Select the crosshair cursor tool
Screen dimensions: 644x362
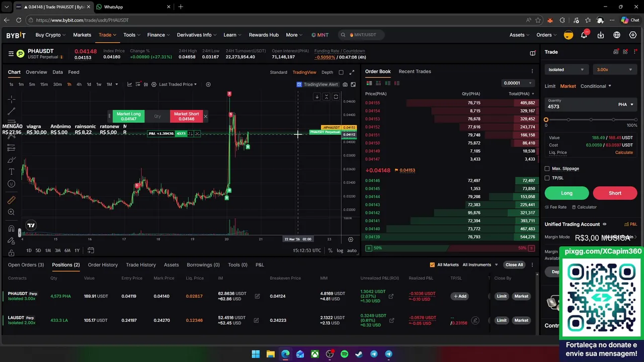pos(11,99)
